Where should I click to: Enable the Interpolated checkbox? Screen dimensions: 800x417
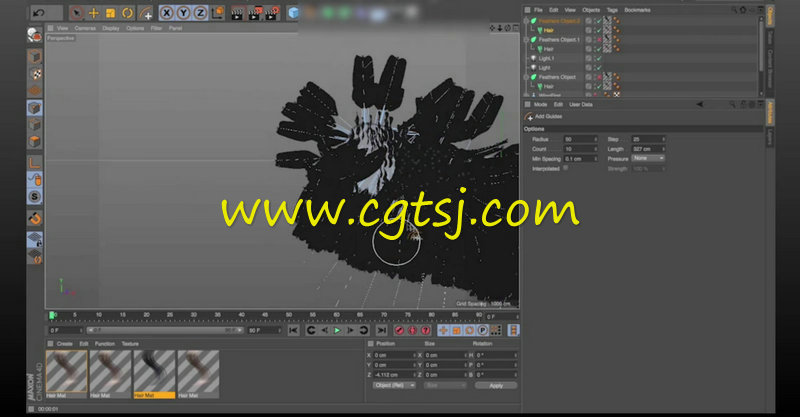[x=565, y=168]
